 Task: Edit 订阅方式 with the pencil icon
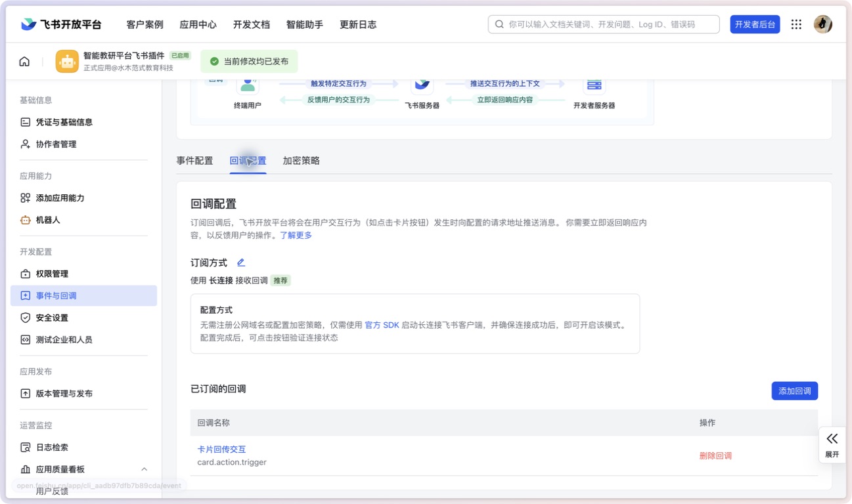point(241,262)
